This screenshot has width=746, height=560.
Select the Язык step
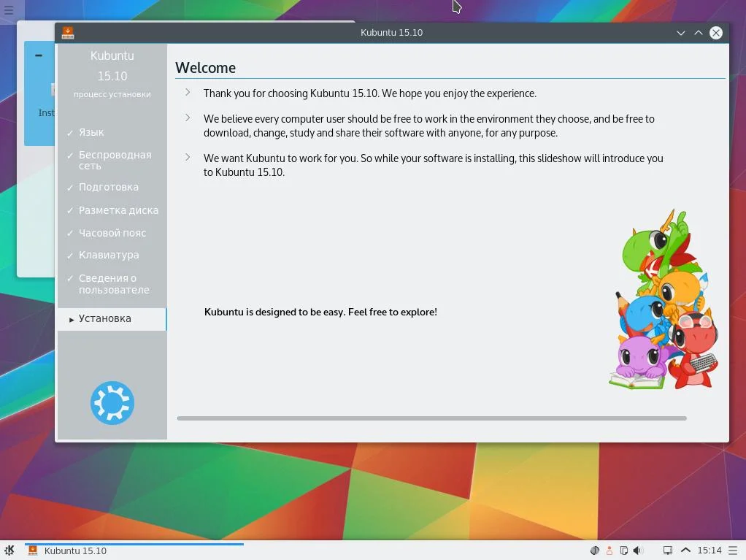click(x=91, y=132)
